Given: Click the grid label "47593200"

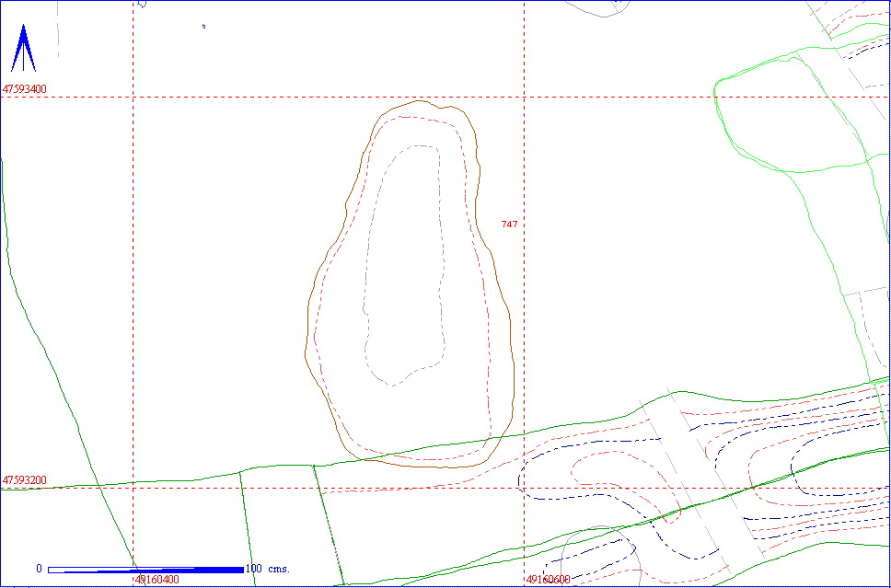Looking at the screenshot, I should (x=25, y=480).
